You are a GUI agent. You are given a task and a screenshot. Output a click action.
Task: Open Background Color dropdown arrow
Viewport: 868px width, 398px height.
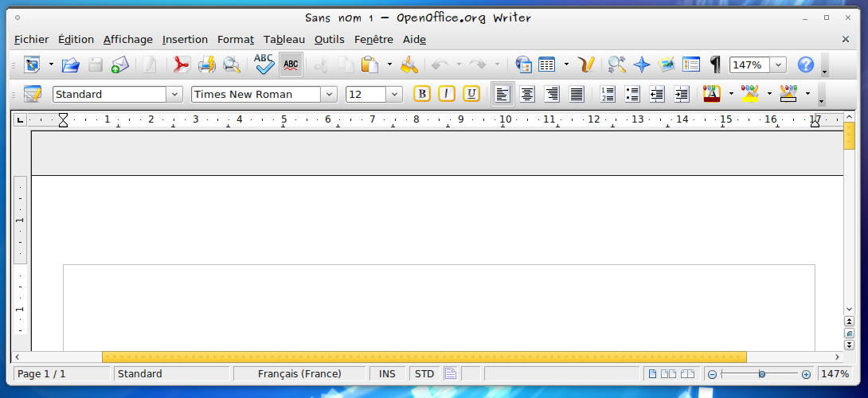807,94
